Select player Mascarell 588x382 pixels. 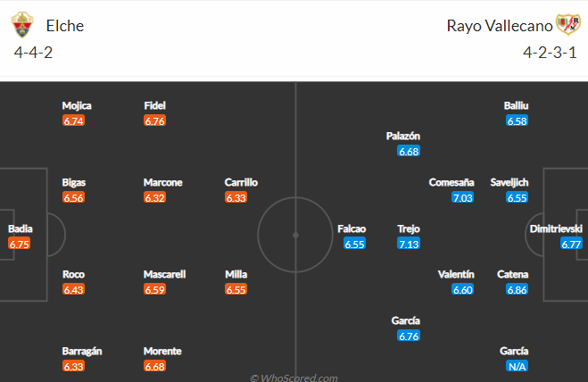point(165,274)
